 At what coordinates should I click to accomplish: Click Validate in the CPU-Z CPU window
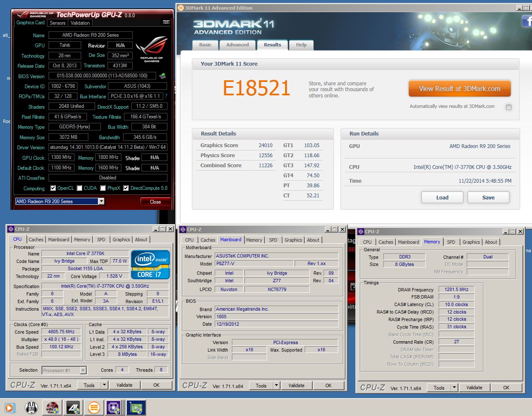(124, 385)
